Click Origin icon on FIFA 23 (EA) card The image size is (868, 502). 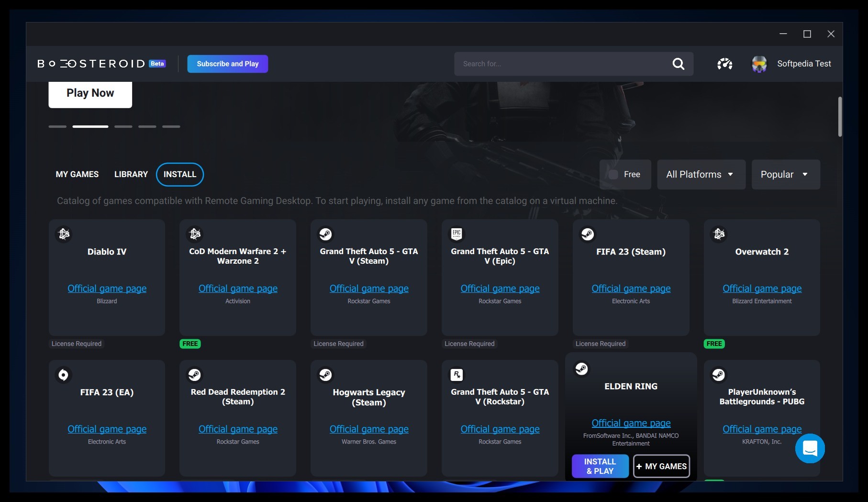(x=63, y=375)
